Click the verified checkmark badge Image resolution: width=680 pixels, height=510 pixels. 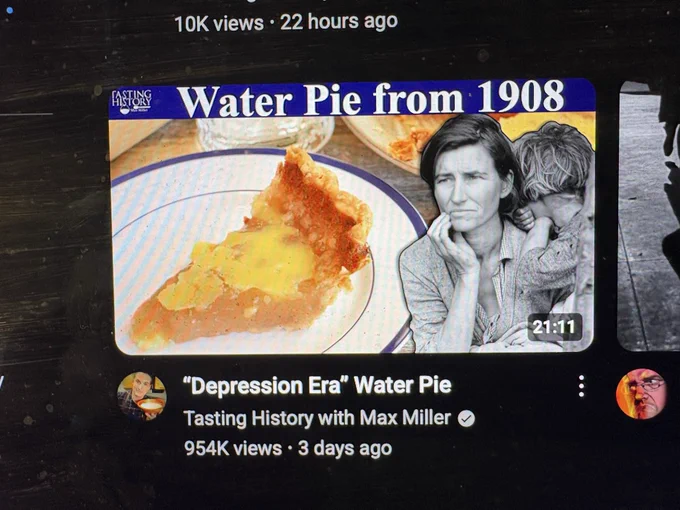pyautogui.click(x=466, y=418)
